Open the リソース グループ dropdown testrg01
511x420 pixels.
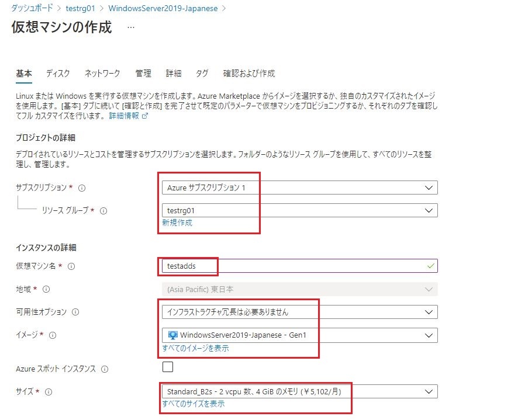[x=300, y=210]
